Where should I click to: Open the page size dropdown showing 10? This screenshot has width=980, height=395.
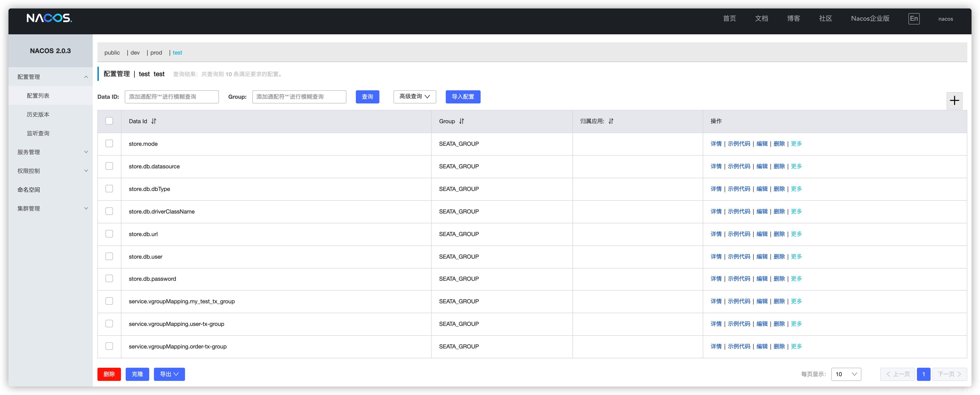click(x=846, y=374)
